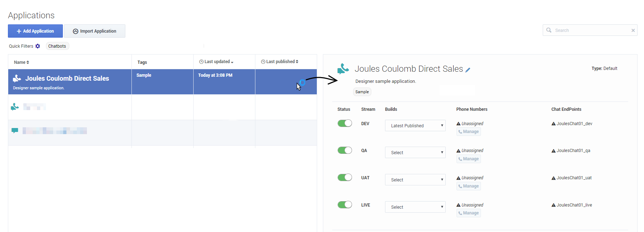Viewport: 644px width, 232px height.
Task: Click the Import Application button
Action: (94, 31)
